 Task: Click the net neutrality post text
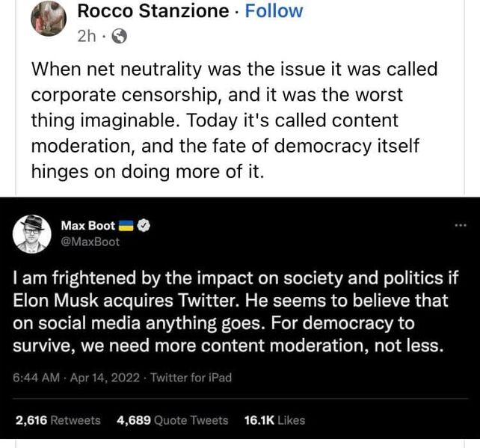[234, 120]
